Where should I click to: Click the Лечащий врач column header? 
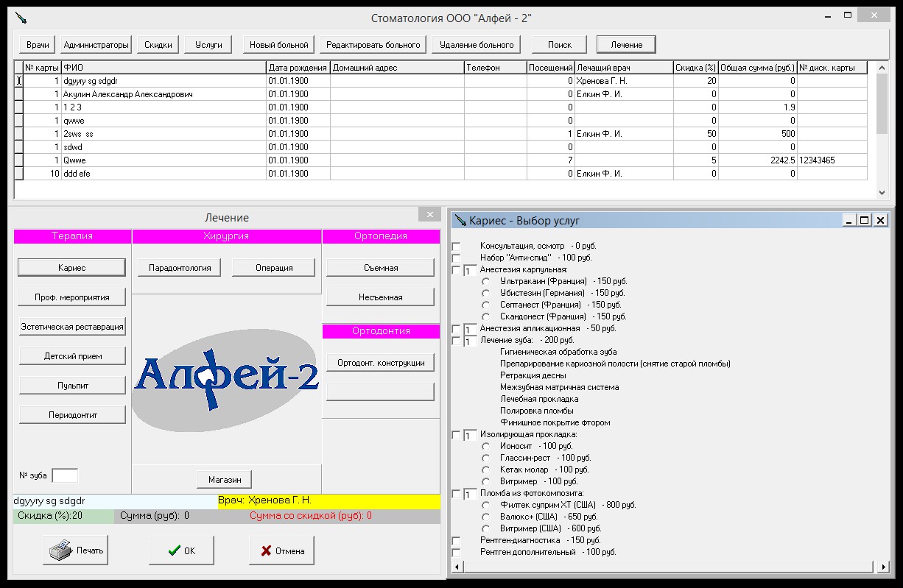(x=624, y=68)
